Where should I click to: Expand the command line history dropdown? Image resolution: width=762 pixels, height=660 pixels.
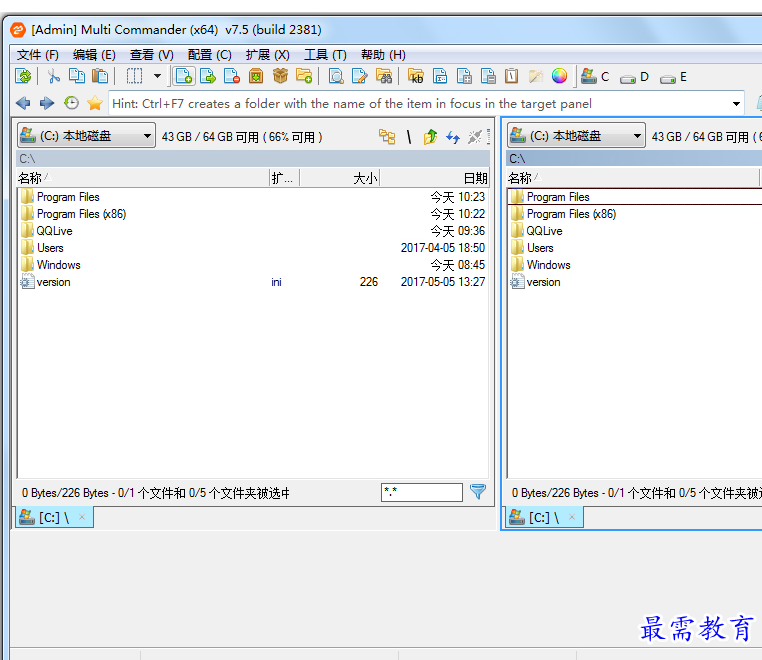(736, 104)
